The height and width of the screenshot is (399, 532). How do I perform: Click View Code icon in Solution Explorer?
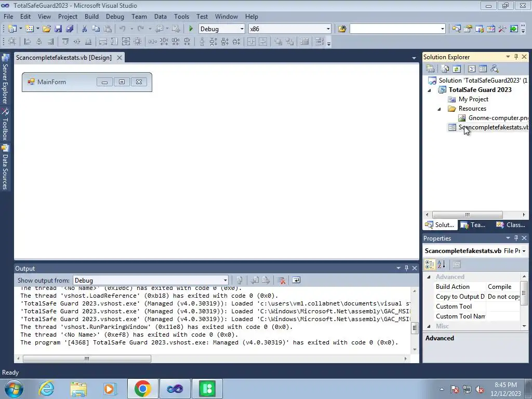(x=472, y=69)
